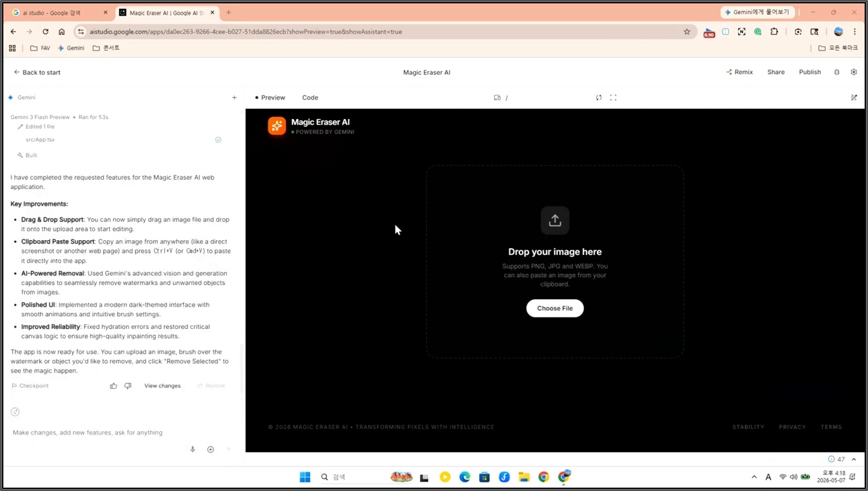Open the Gemini bookmark
The image size is (868, 491).
71,48
